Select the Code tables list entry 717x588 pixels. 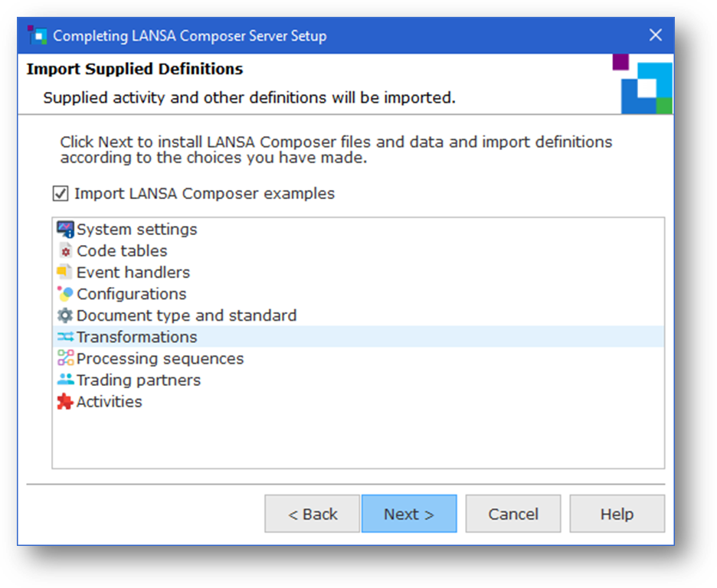(x=121, y=250)
